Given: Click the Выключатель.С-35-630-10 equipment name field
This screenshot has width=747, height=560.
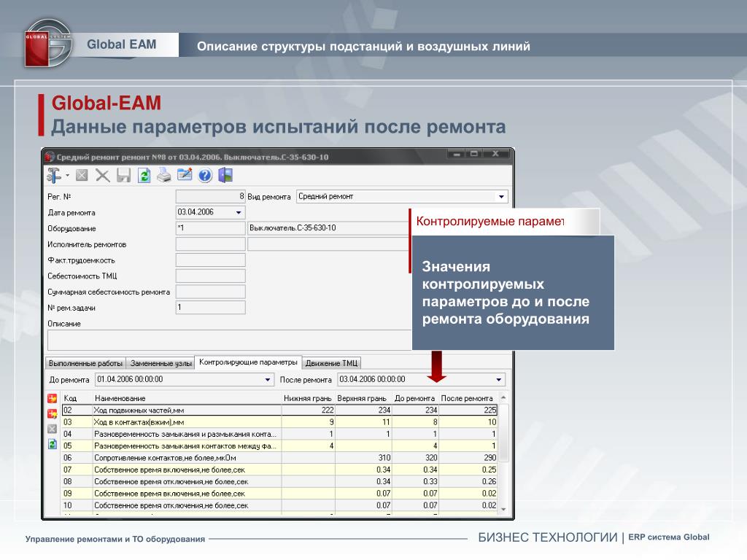Looking at the screenshot, I should [x=328, y=228].
